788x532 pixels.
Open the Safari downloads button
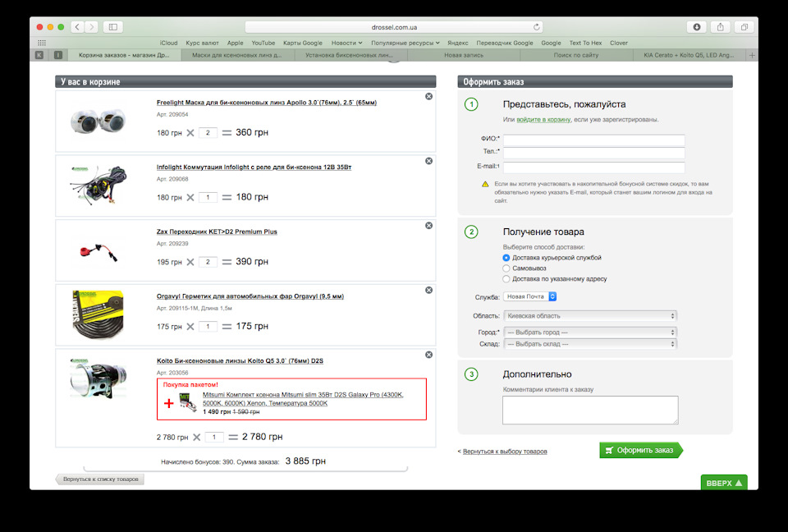coord(697,27)
